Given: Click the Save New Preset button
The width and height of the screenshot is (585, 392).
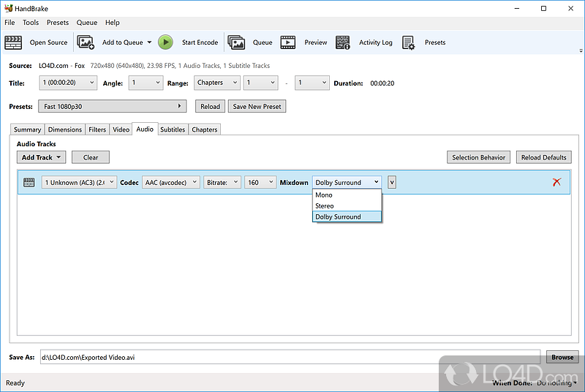Looking at the screenshot, I should (x=257, y=106).
